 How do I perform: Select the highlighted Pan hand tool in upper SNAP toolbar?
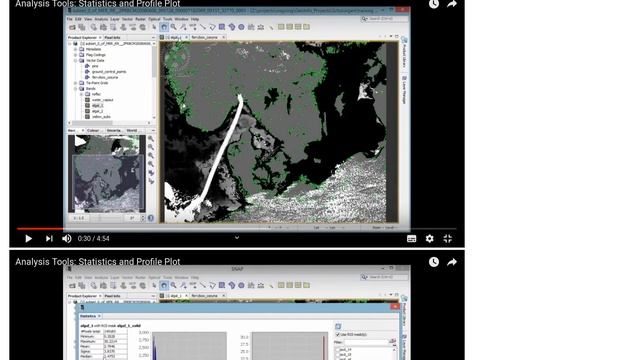tap(164, 27)
